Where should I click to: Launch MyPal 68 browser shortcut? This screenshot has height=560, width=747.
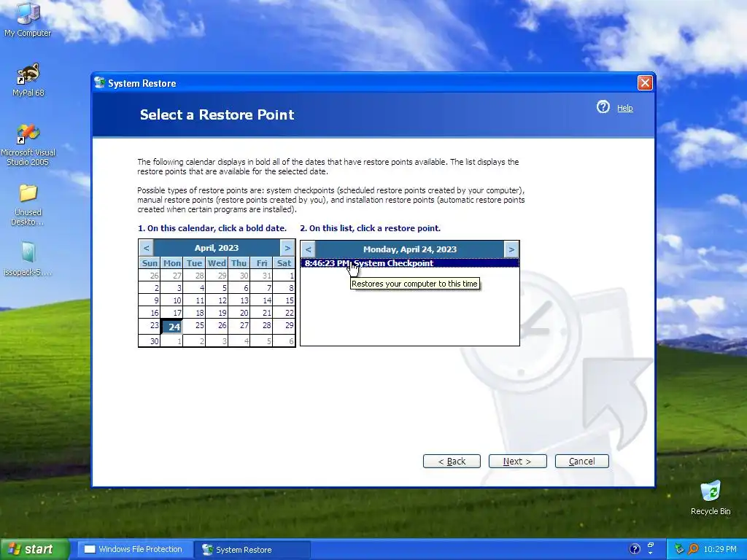(28, 79)
